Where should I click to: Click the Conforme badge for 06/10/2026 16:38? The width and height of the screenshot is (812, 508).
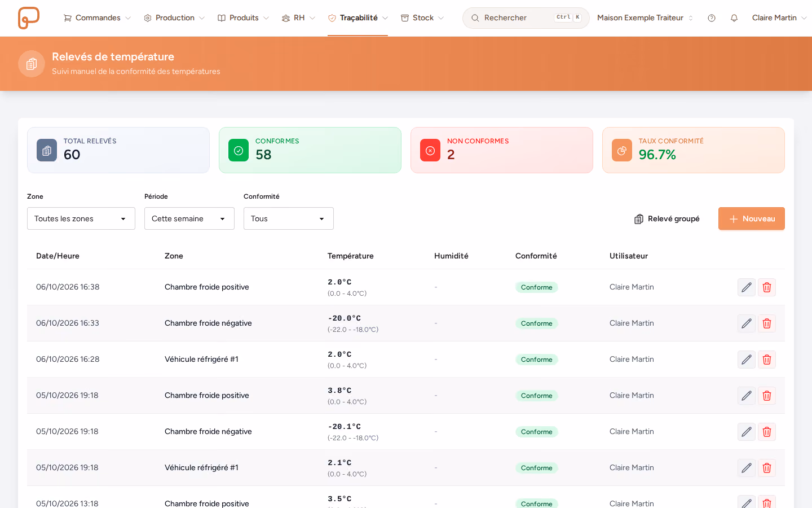coord(537,287)
